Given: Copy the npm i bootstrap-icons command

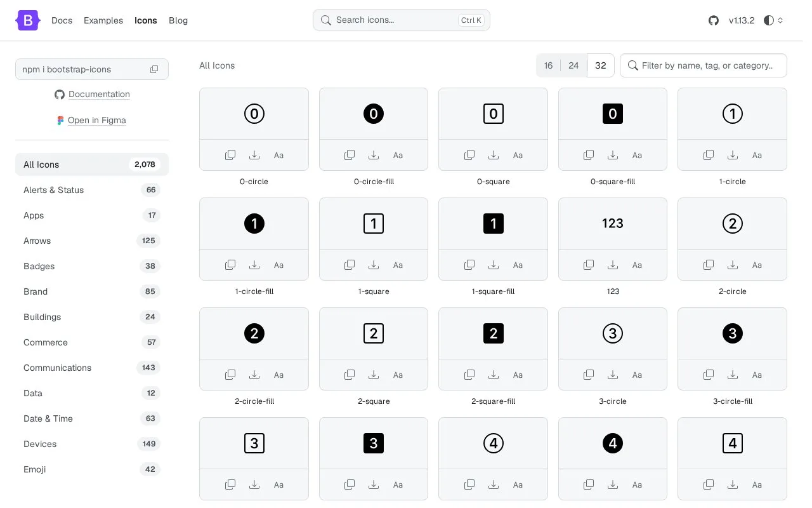Looking at the screenshot, I should (x=154, y=69).
